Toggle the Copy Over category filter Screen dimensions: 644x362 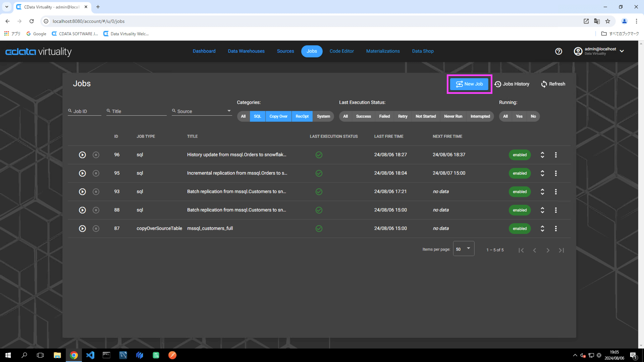pyautogui.click(x=278, y=116)
